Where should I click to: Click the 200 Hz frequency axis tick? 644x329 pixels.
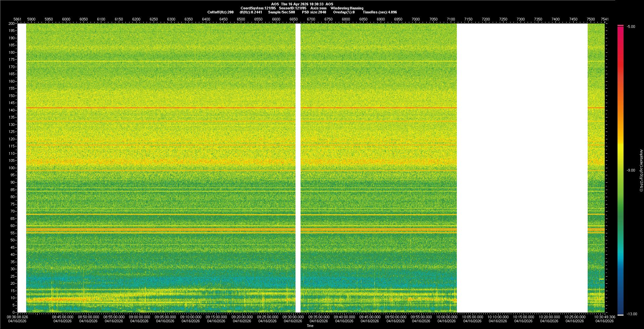12,23
